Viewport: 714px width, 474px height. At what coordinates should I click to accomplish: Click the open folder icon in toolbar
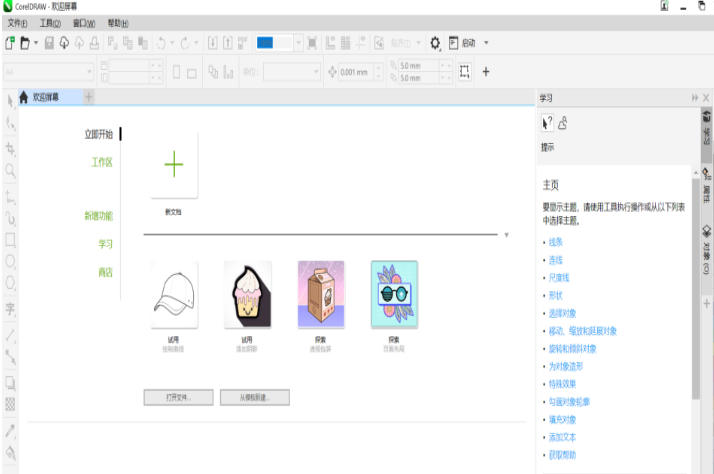(24, 43)
